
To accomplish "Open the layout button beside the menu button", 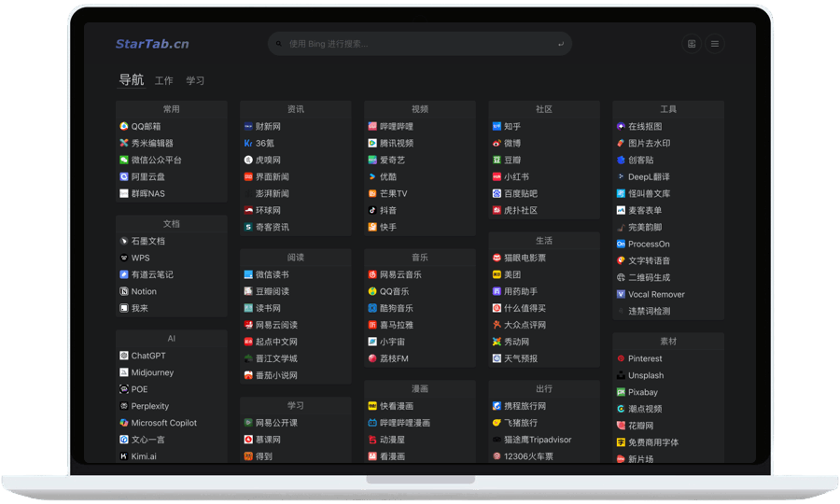I will click(x=692, y=44).
